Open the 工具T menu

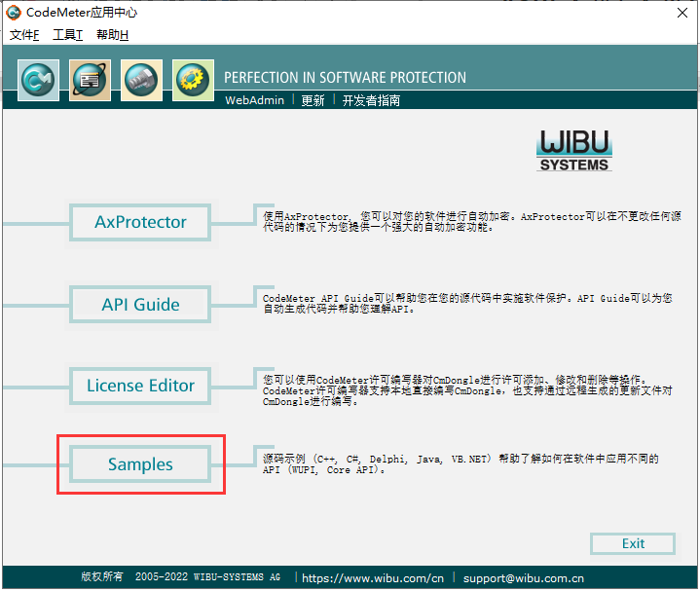[67, 35]
